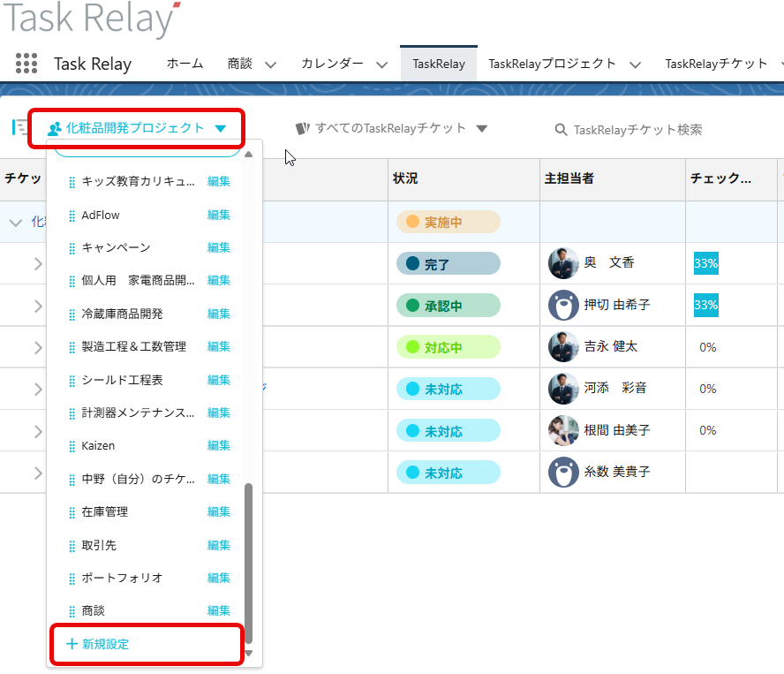This screenshot has width=784, height=674.
Task: Click the 状況 column header
Action: point(405,178)
